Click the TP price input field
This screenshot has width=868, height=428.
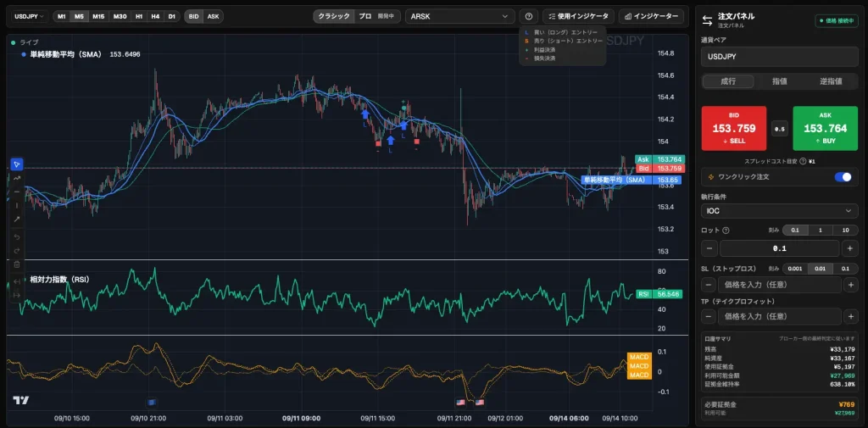coord(780,317)
